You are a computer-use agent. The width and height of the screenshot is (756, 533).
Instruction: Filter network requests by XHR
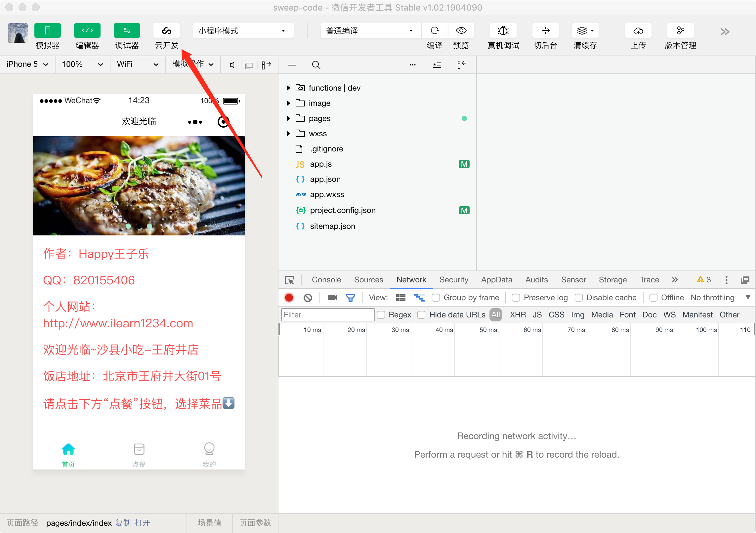click(518, 315)
